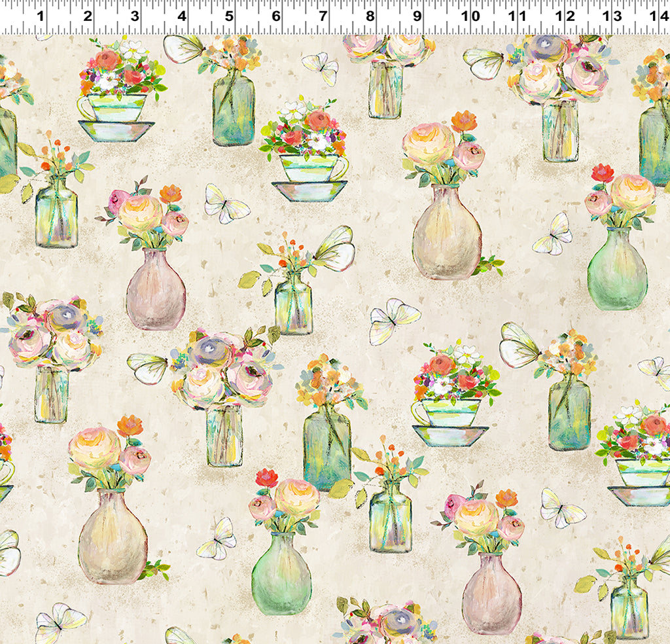Screen dimensions: 670x644
Task: Select tall green jar beneath ruler mark 5
Action: [x=233, y=110]
